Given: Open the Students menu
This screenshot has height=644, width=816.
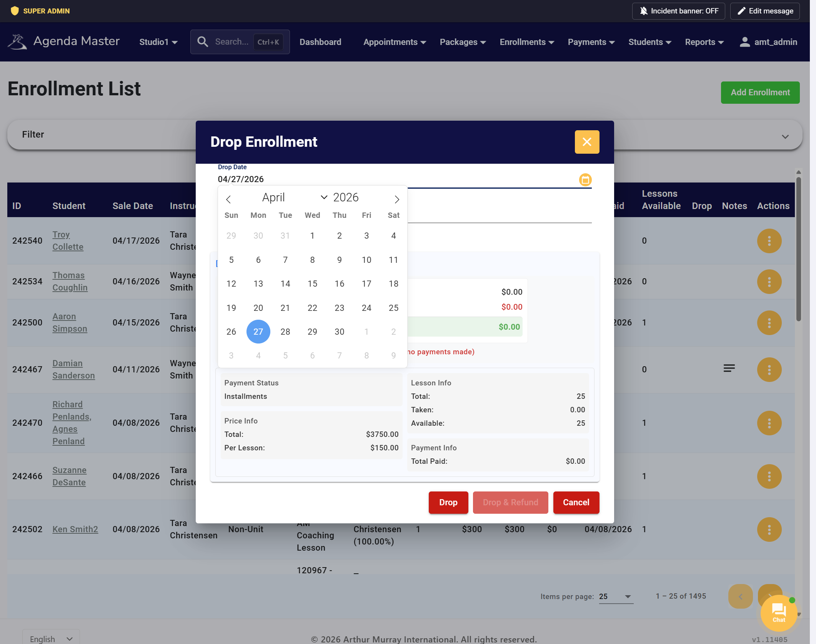Looking at the screenshot, I should 650,42.
